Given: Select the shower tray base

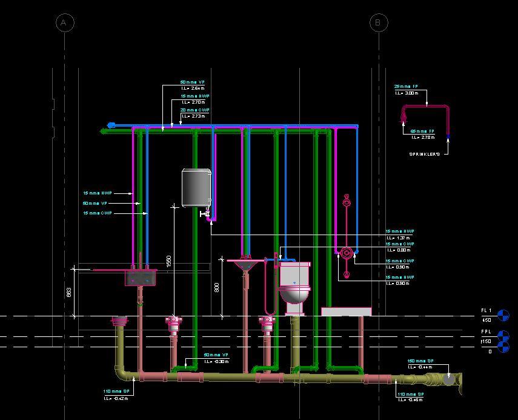Looking at the screenshot, I should (x=346, y=312).
